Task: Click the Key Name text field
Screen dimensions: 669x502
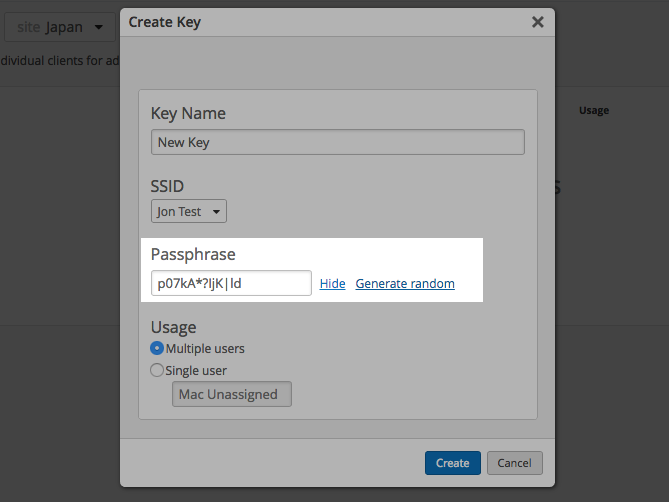Action: pyautogui.click(x=337, y=142)
